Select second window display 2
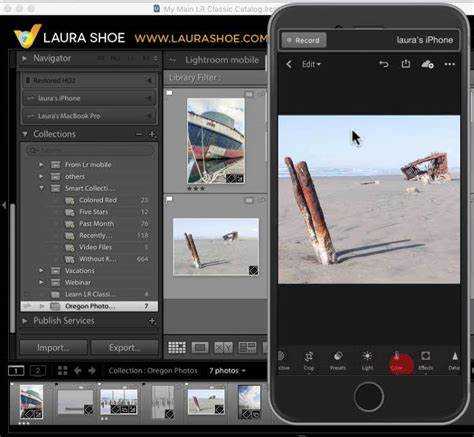The width and height of the screenshot is (474, 437). tap(38, 371)
